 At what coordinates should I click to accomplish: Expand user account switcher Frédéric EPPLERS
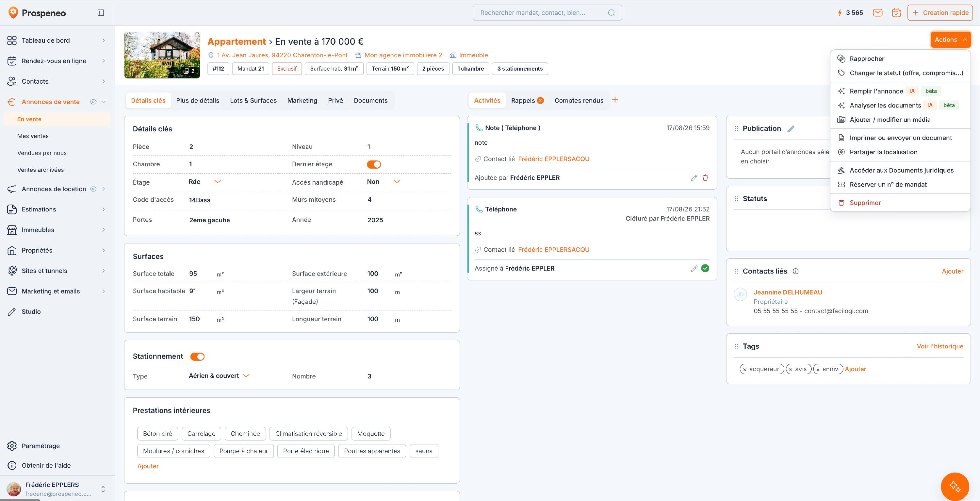[x=103, y=489]
